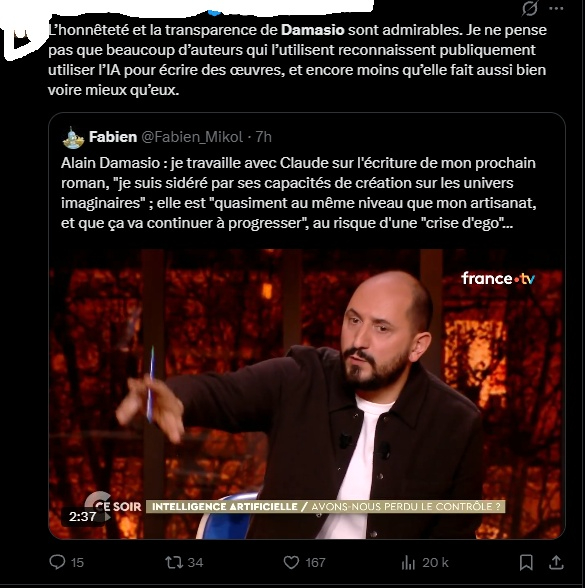Open the Grok explain icon
Viewport: 585px width, 588px height.
pyautogui.click(x=530, y=8)
